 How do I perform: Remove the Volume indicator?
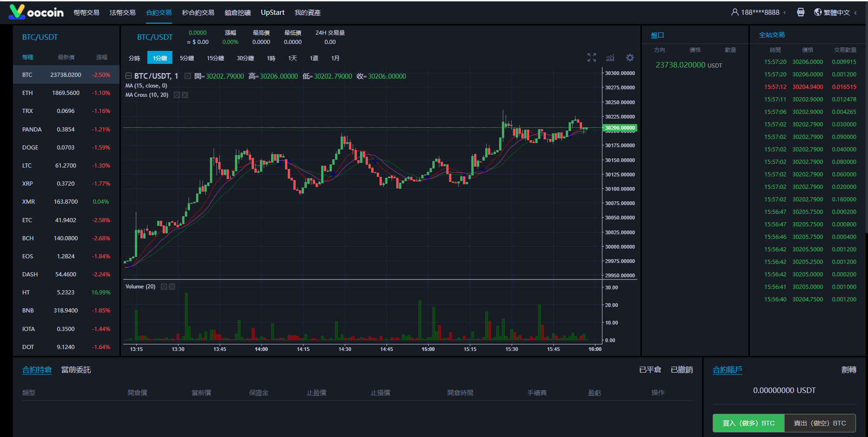pyautogui.click(x=172, y=287)
